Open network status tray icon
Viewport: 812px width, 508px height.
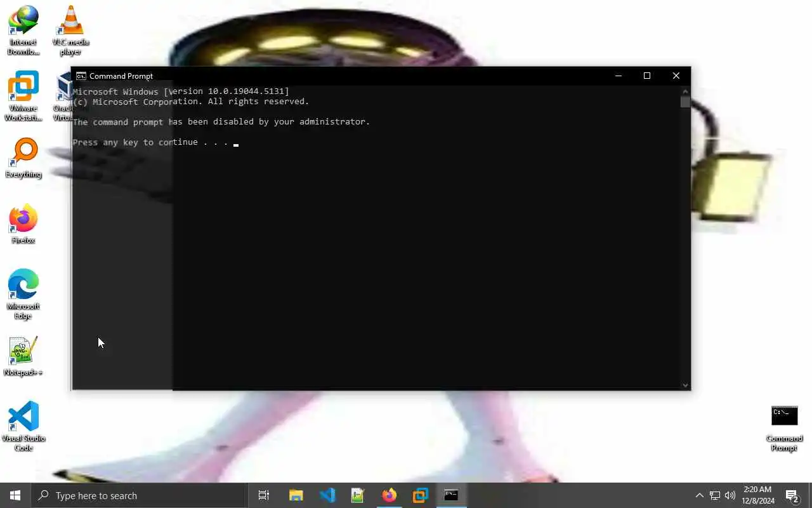[x=715, y=495]
